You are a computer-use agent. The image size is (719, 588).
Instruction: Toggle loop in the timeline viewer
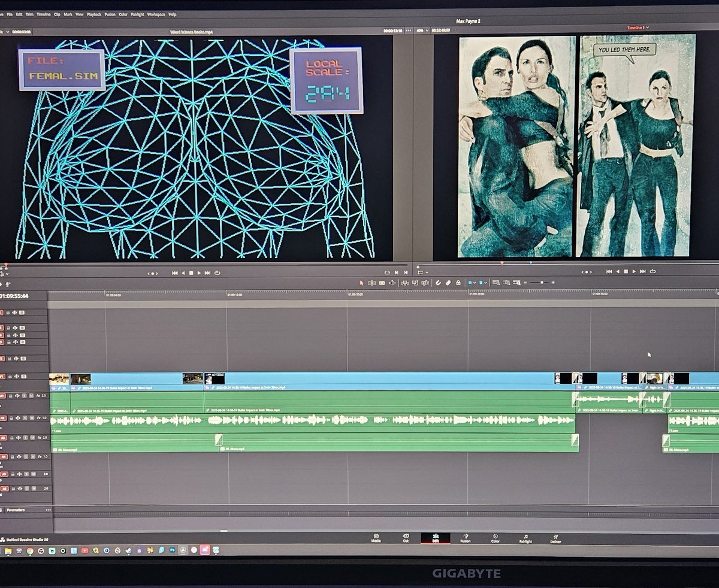click(651, 272)
